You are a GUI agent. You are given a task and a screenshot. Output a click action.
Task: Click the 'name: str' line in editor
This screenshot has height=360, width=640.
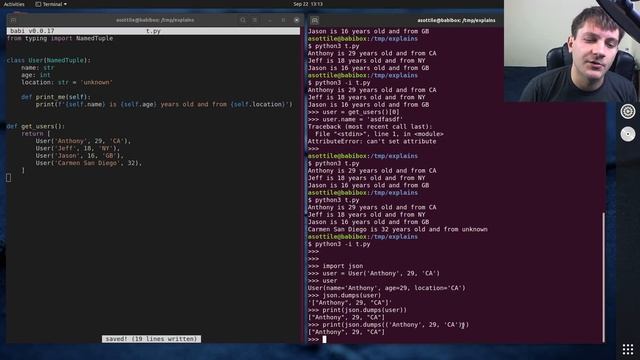(38, 68)
